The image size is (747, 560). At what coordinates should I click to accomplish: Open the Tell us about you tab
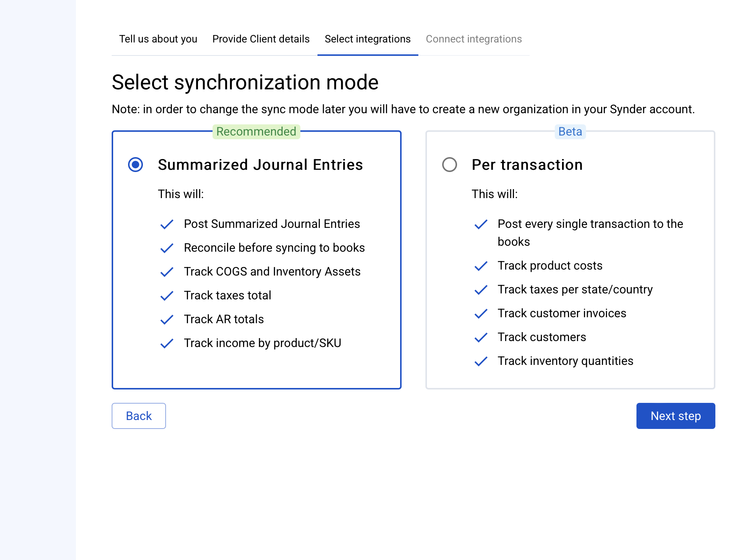(x=158, y=39)
